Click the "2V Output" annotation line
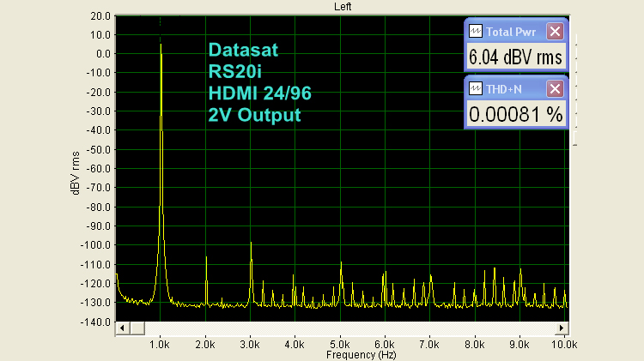Image resolution: width=644 pixels, height=361 pixels. coord(254,115)
